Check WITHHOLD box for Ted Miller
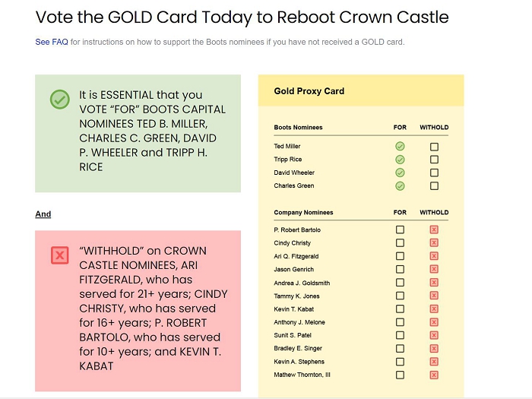The image size is (532, 399). 434,147
